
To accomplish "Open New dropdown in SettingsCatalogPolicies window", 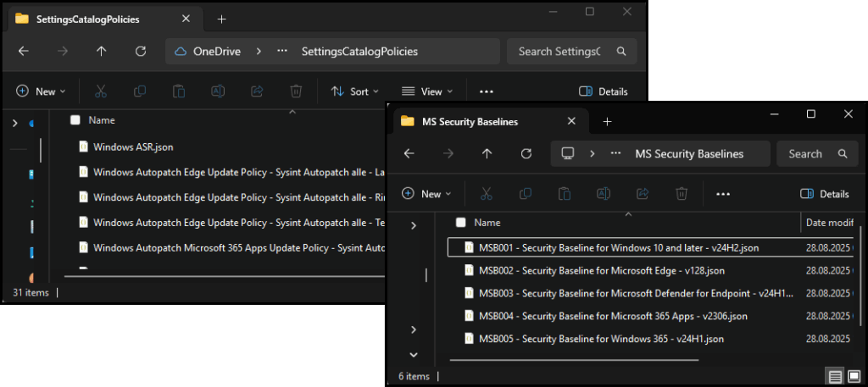I will click(41, 91).
